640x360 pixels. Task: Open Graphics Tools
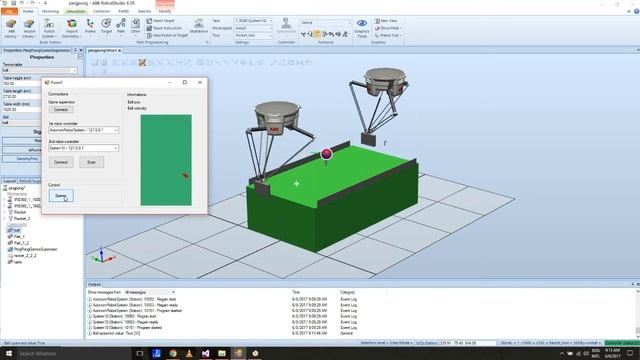point(362,29)
